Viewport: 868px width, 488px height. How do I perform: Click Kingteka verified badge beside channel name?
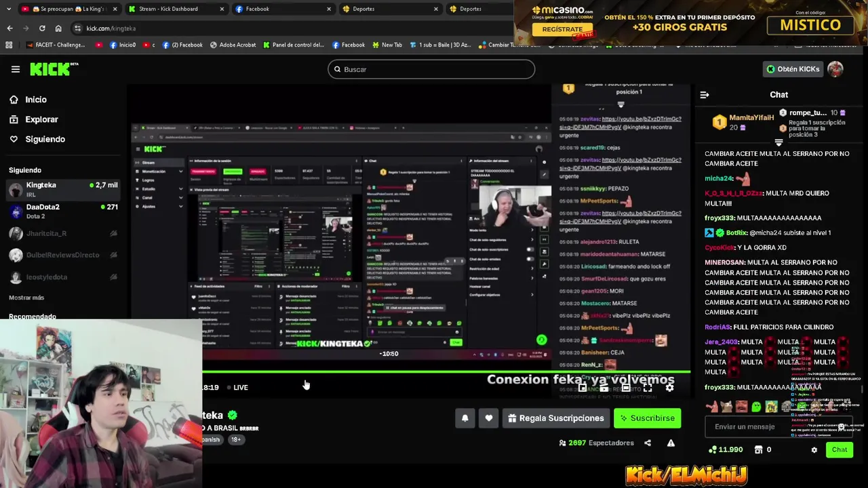click(x=233, y=415)
